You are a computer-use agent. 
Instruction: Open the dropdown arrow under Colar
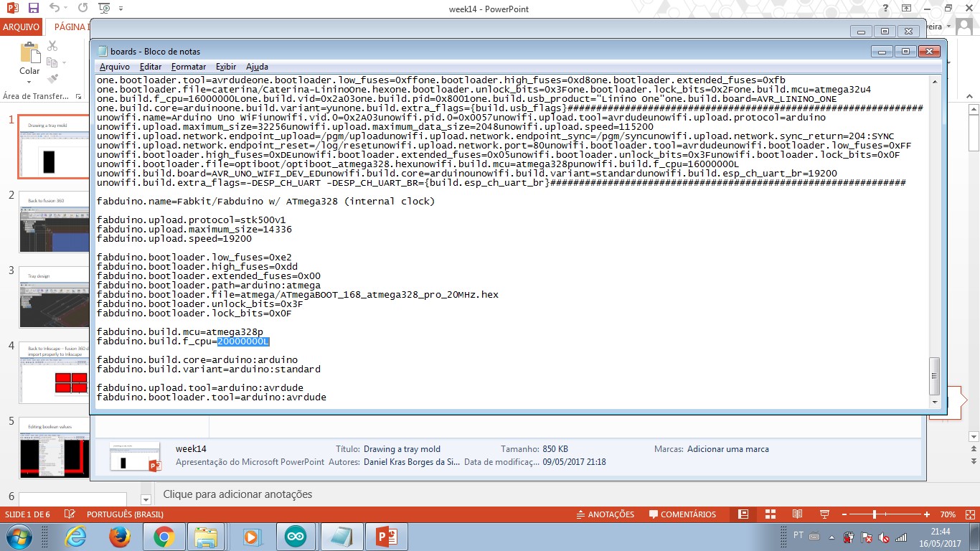click(29, 82)
